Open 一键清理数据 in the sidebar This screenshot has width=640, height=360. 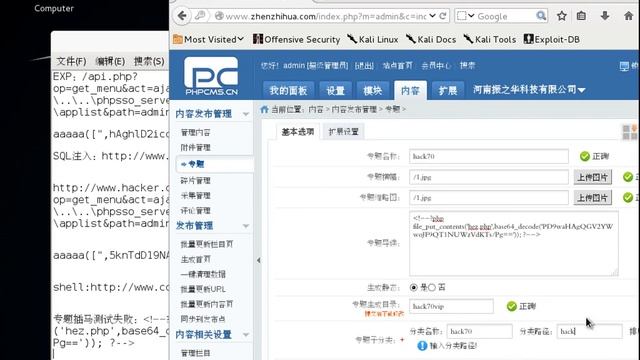point(203,274)
